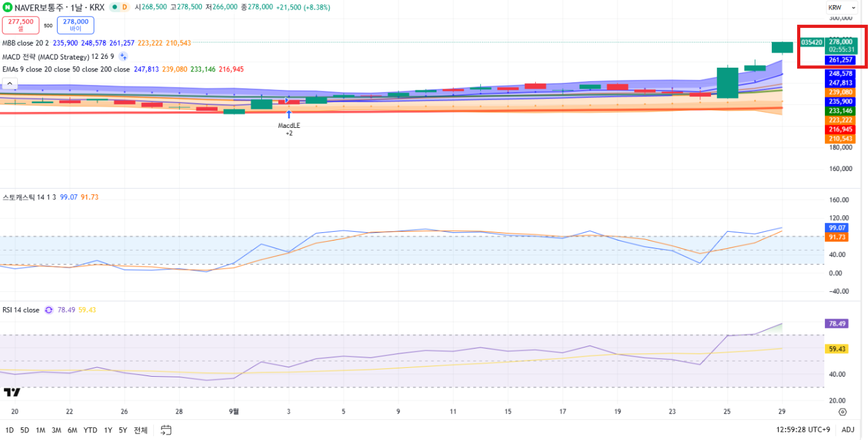Click the 500 spread value between buy/sell
Viewport: 868px width, 440px height.
(x=48, y=25)
